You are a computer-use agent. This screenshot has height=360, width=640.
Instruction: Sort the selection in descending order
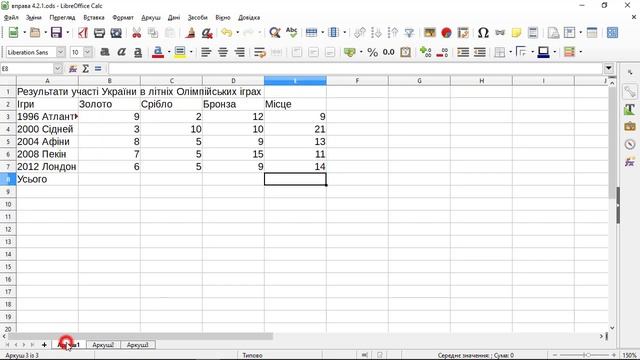pos(393,33)
